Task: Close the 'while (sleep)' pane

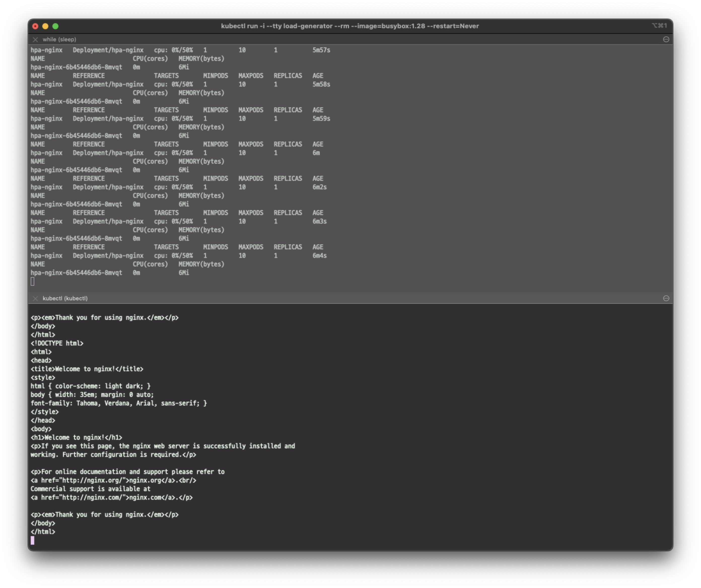Action: (x=36, y=39)
